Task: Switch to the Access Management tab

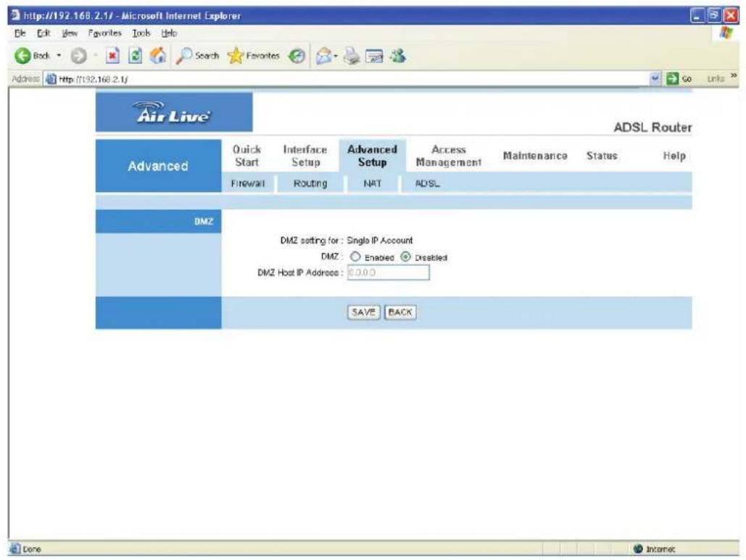Action: coord(449,156)
